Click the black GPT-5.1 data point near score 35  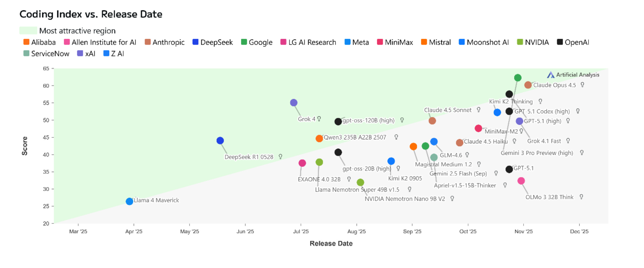[509, 169]
